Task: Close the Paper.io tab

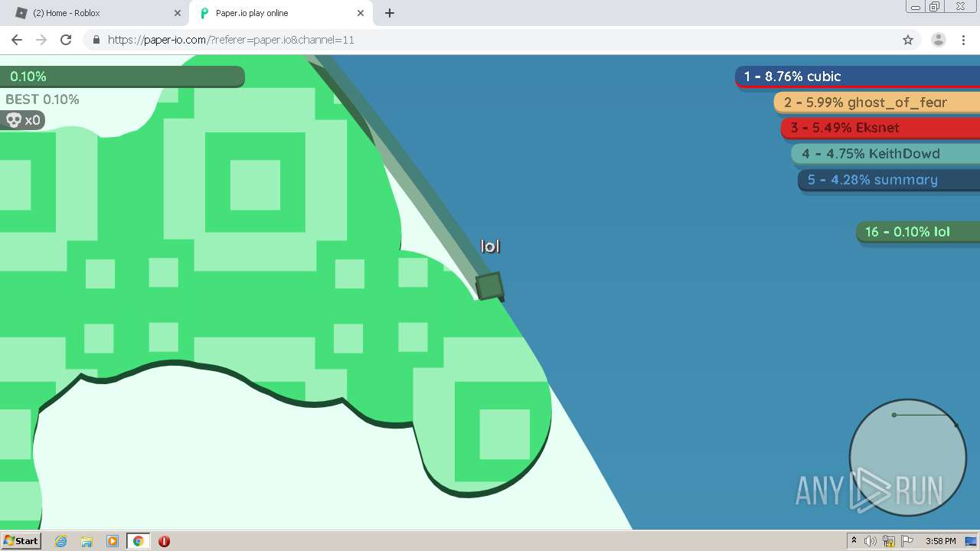Action: click(x=361, y=13)
